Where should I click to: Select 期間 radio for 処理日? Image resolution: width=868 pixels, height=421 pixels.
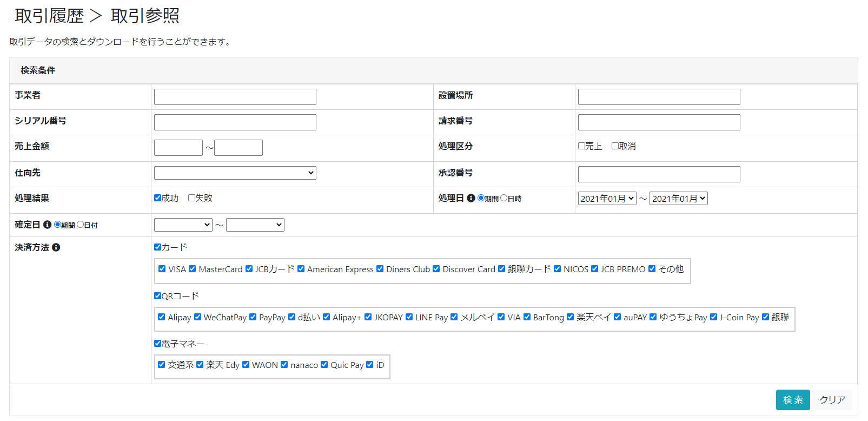(x=481, y=198)
